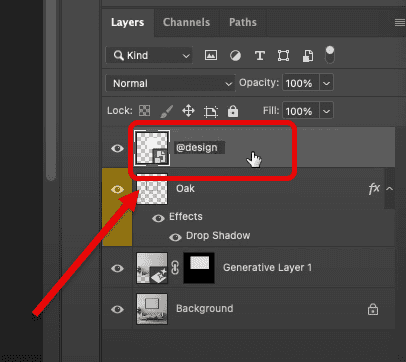Click the Opacity label
Image resolution: width=406 pixels, height=362 pixels.
(x=259, y=83)
